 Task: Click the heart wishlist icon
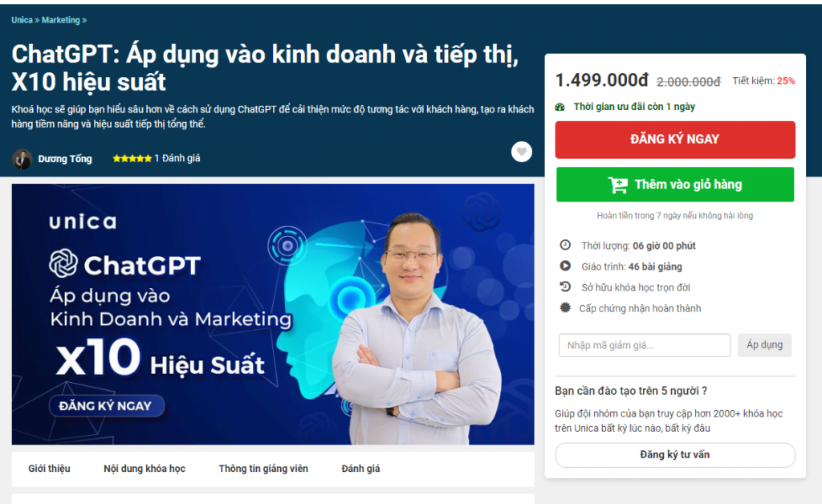tap(521, 152)
